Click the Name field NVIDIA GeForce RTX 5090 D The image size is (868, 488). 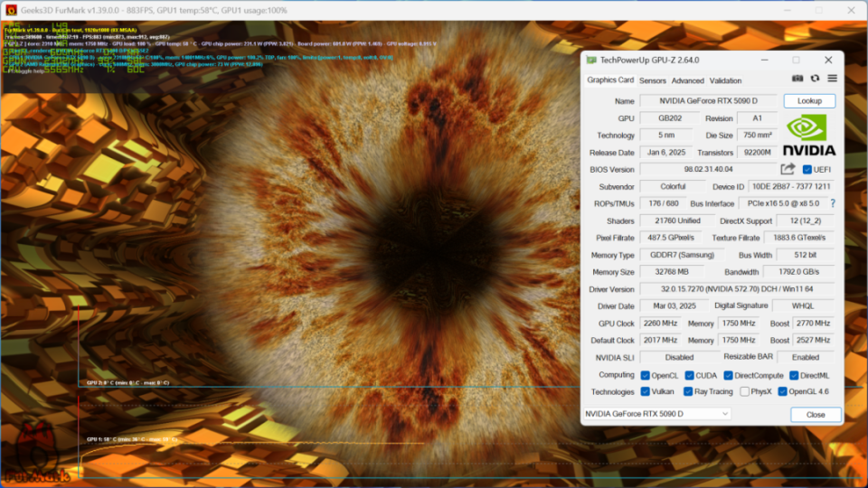click(709, 100)
